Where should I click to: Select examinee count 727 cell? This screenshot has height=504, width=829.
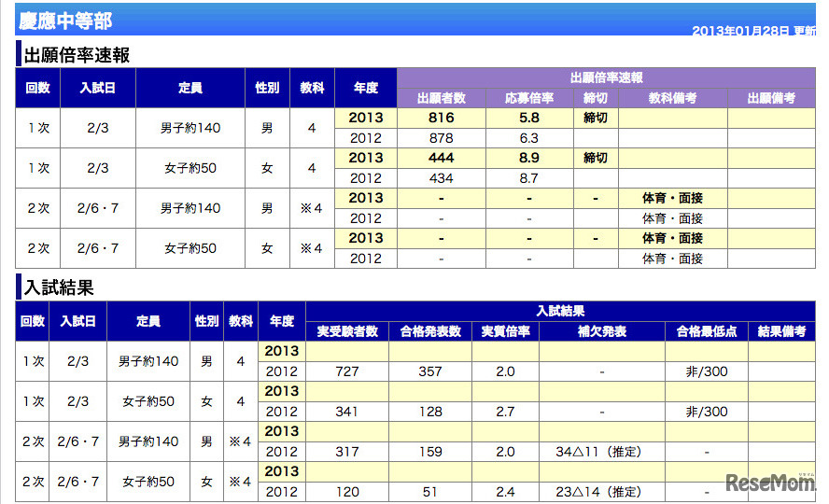[x=347, y=371]
